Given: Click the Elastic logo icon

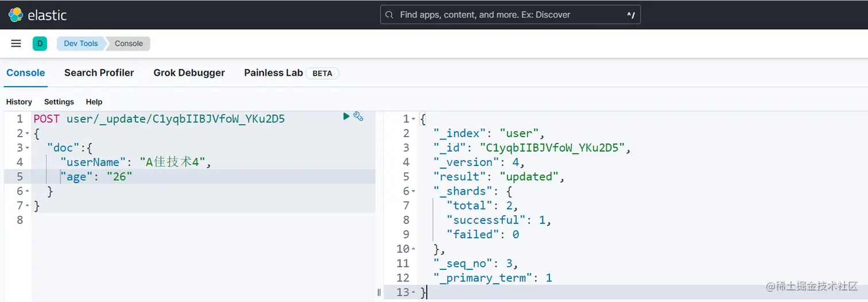Looking at the screenshot, I should point(15,15).
